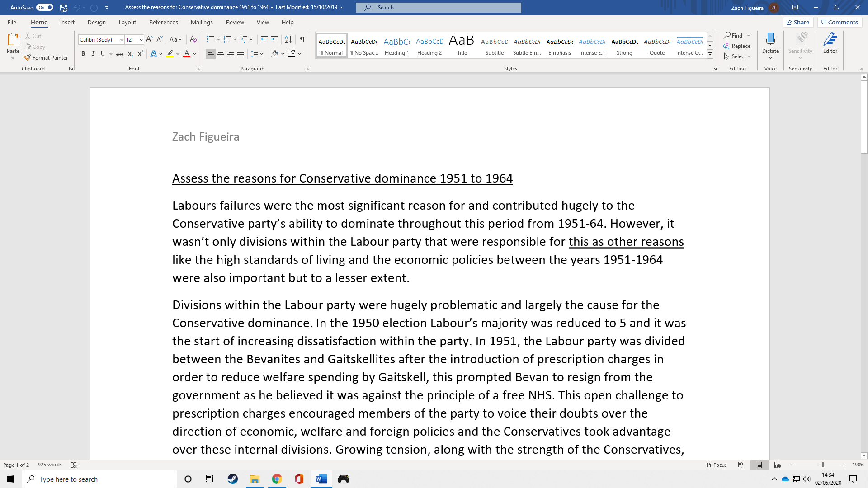
Task: Enable Focus mode in the status bar
Action: point(717,465)
